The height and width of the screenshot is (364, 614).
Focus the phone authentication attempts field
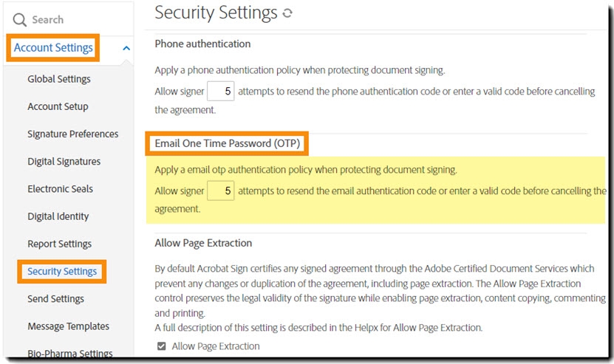click(220, 92)
